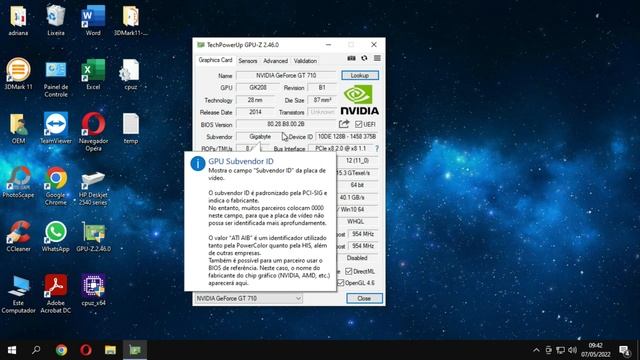Click the Die Size 87 mm² field
The image size is (640, 360).
(322, 100)
